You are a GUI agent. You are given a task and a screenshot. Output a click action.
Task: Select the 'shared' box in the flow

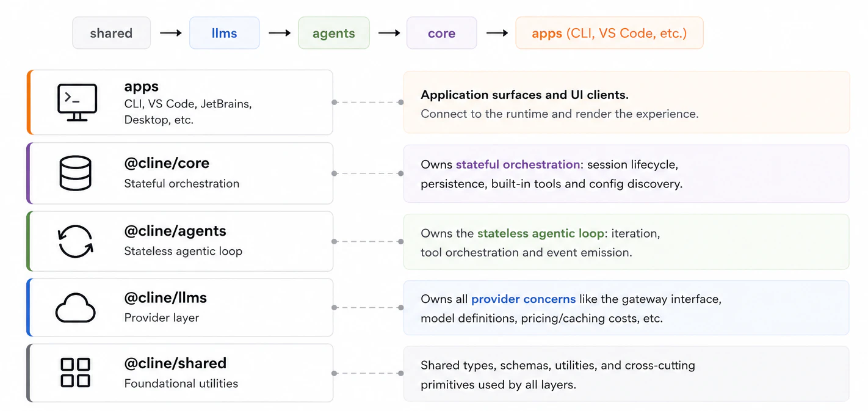[x=111, y=33]
